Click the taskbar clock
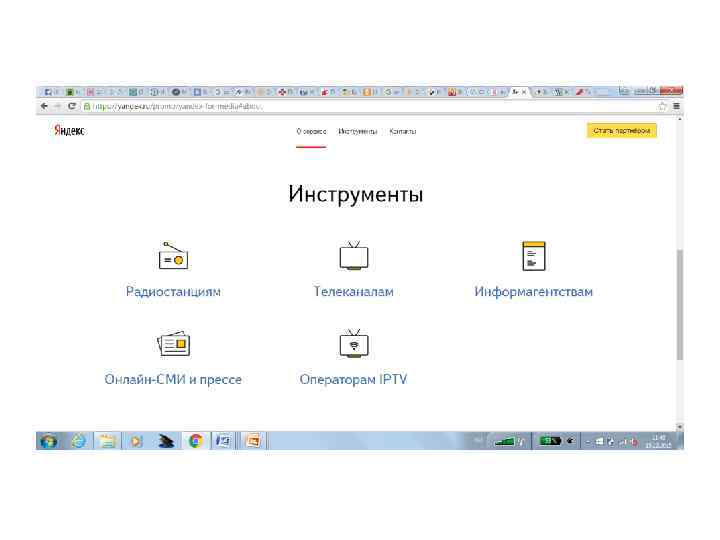Screen dimensions: 720x540 pos(658,441)
